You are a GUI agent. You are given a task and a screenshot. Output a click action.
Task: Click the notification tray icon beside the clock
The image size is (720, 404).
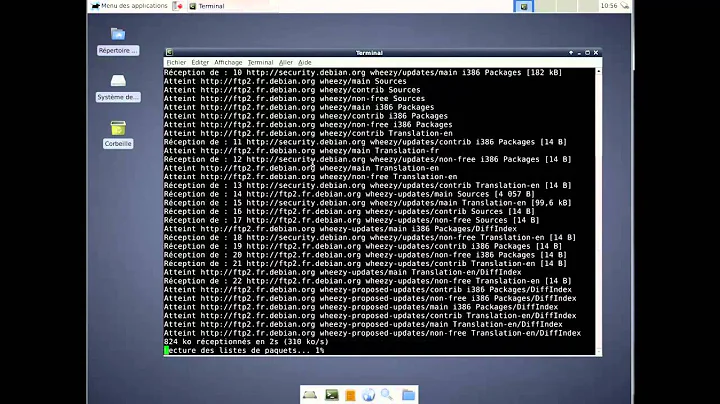624,6
